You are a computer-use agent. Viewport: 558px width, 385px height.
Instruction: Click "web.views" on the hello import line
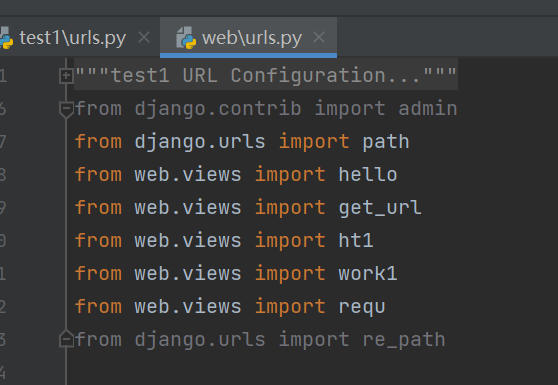188,174
